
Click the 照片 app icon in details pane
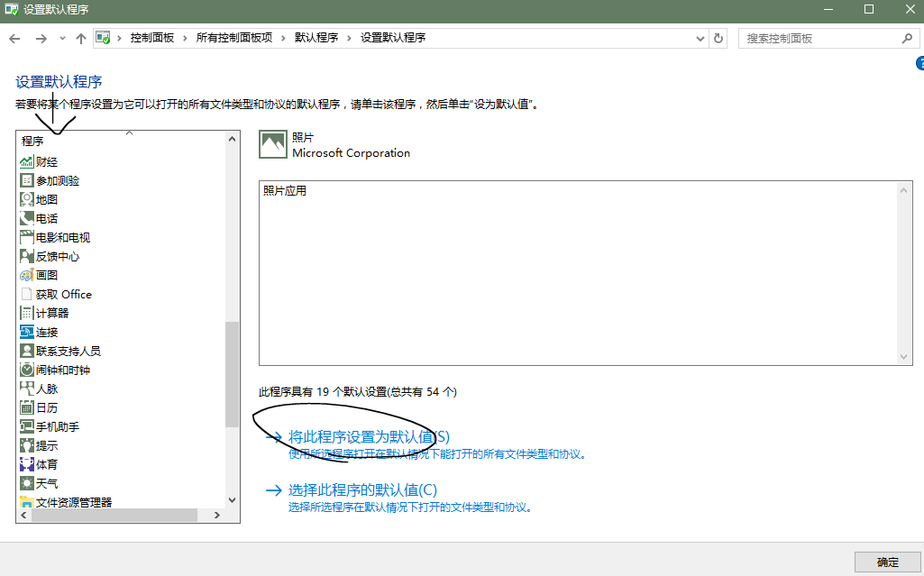coord(273,144)
